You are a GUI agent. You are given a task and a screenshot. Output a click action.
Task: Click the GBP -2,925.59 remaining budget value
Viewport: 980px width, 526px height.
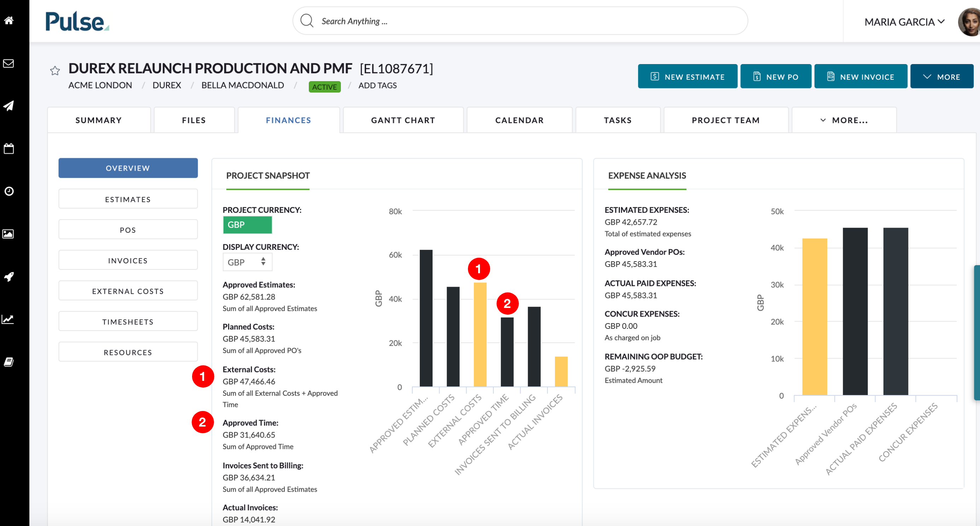(630, 369)
